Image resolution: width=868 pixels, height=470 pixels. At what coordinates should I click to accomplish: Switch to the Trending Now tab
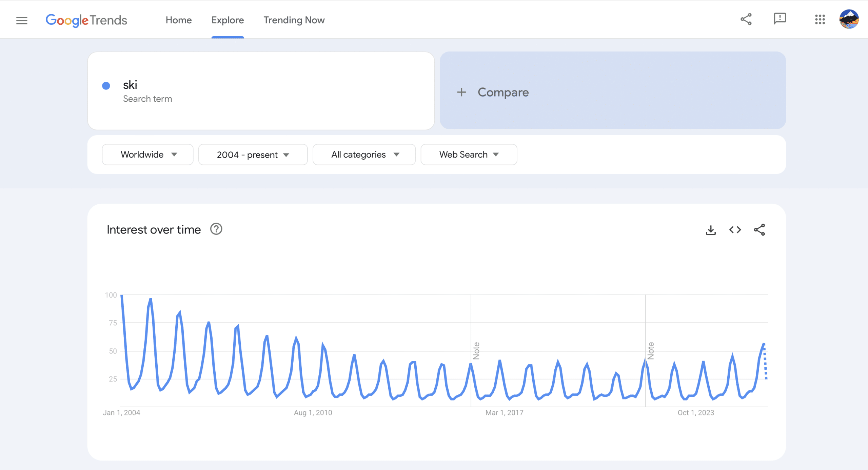294,20
